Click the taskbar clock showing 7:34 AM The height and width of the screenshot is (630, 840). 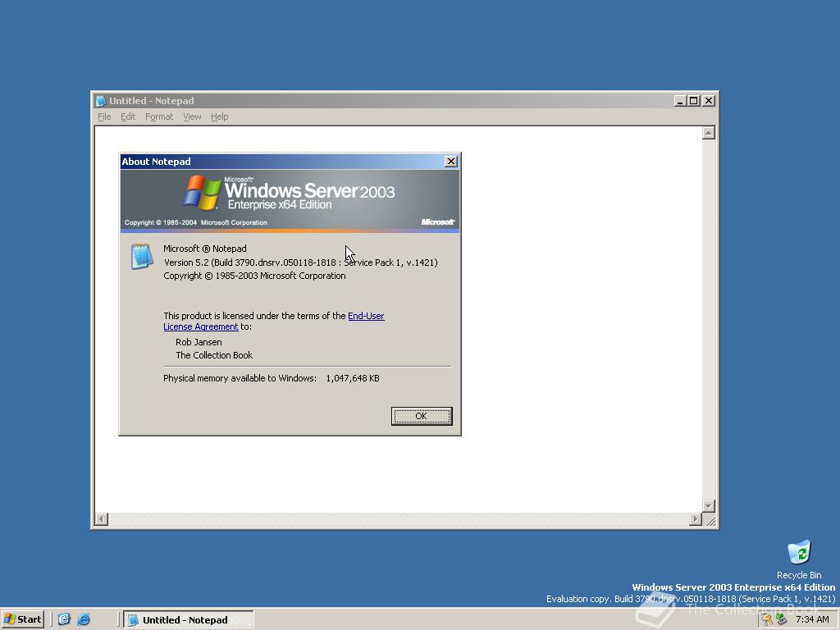pos(812,619)
